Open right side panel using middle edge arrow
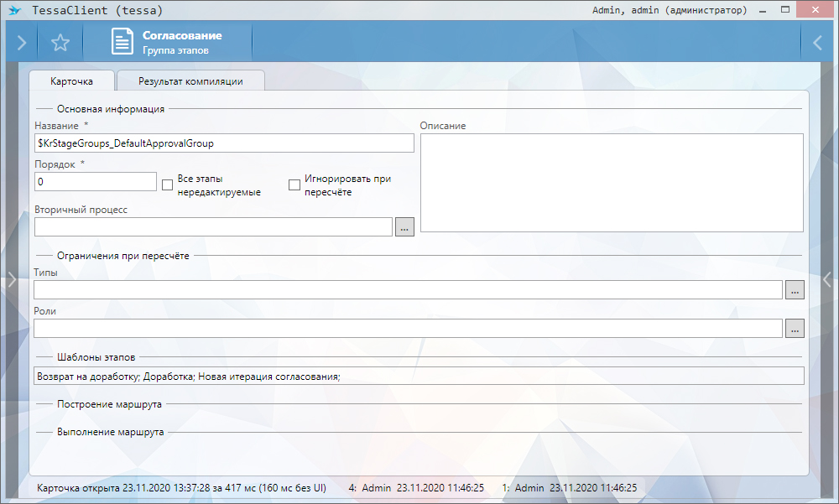The width and height of the screenshot is (839, 504). [x=827, y=280]
